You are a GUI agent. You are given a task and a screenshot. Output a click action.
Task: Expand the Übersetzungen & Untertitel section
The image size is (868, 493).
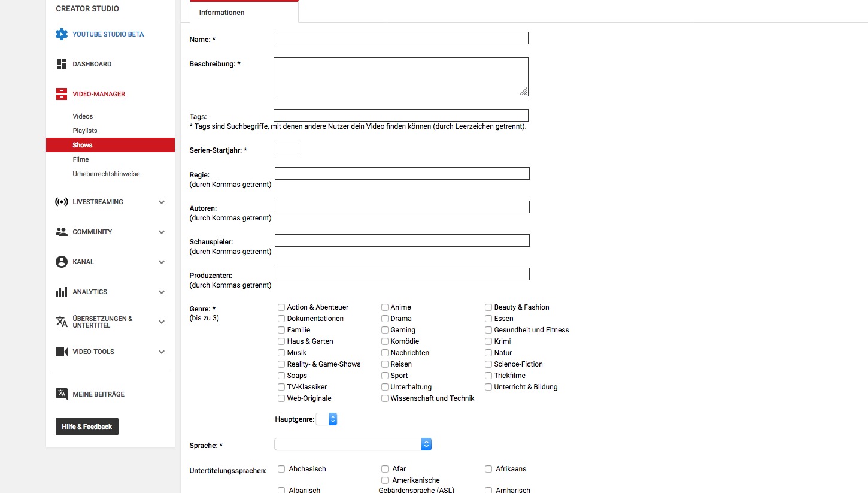[161, 322]
